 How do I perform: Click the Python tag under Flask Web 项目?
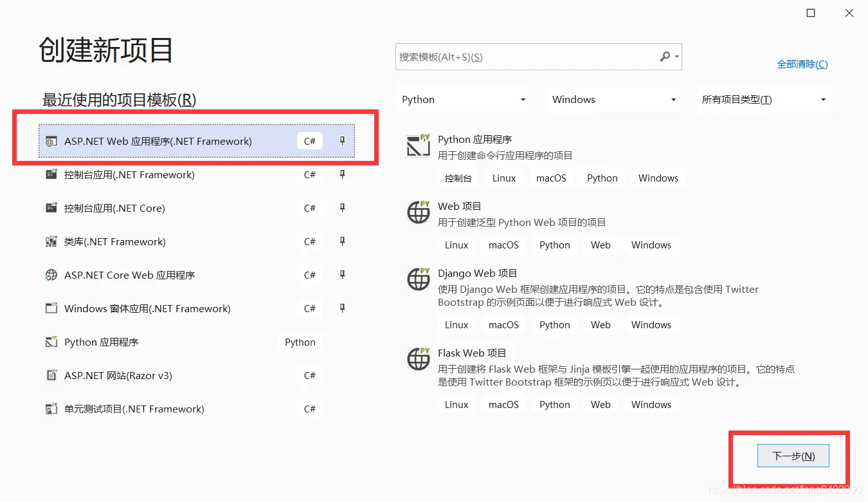pos(555,405)
